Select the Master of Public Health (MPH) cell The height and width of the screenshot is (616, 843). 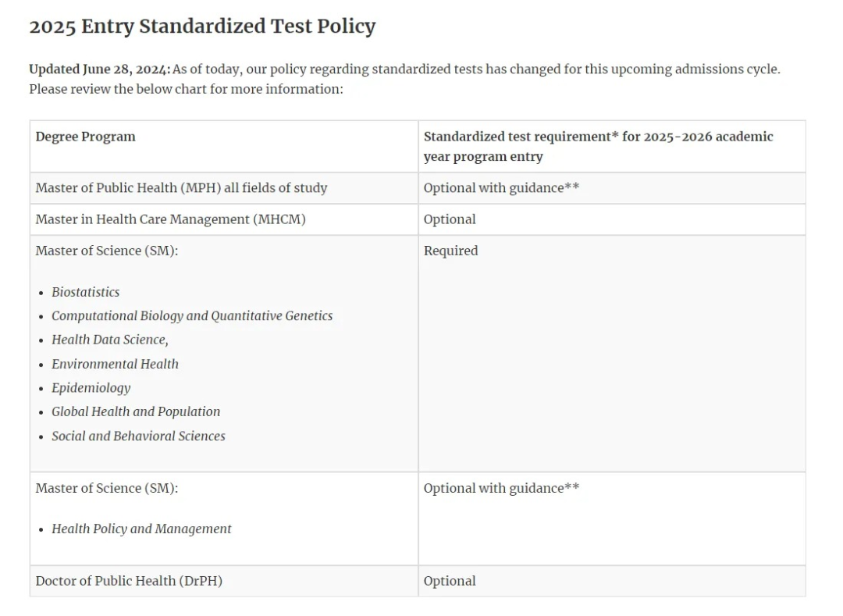tap(181, 188)
